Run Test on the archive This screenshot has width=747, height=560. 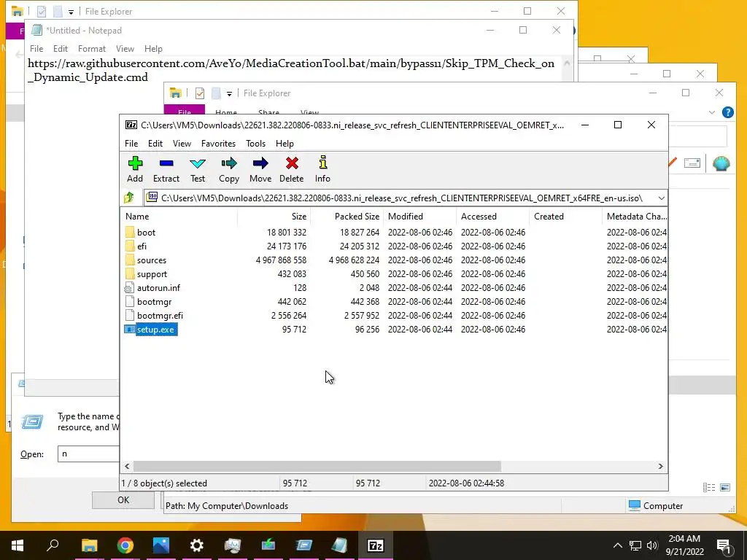click(x=197, y=169)
